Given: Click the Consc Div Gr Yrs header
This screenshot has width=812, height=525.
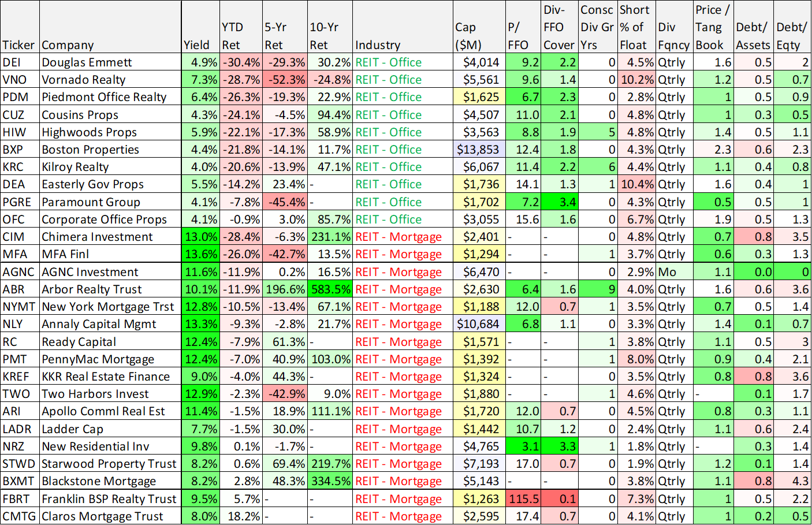Looking at the screenshot, I should click(x=598, y=27).
